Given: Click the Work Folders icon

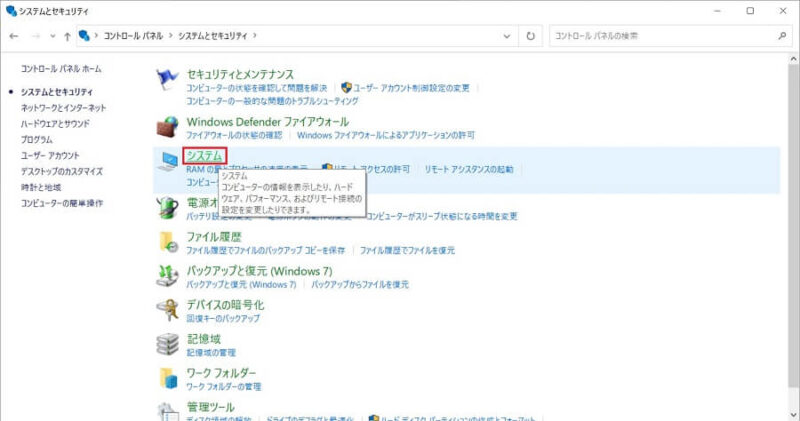Looking at the screenshot, I should [167, 378].
